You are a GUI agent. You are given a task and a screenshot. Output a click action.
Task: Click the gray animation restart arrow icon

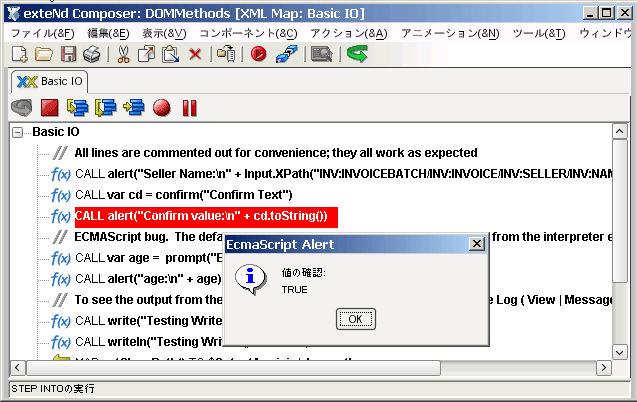22,108
